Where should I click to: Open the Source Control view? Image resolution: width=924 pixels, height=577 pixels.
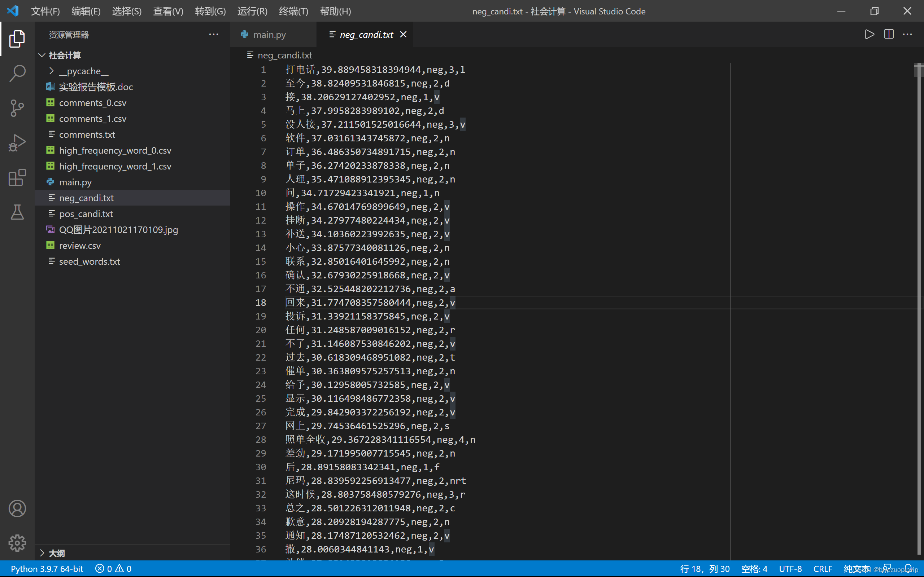point(17,108)
